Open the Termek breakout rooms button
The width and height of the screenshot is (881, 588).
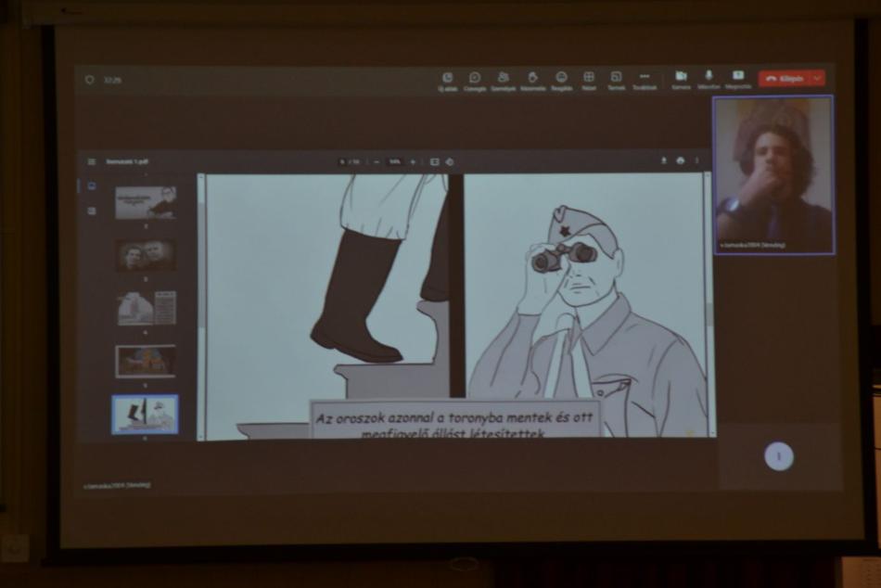617,81
